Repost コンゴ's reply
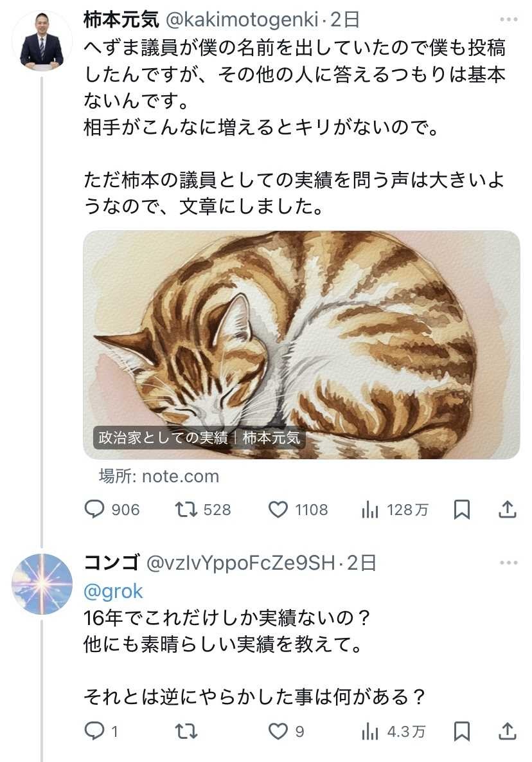532x762 pixels. (186, 731)
